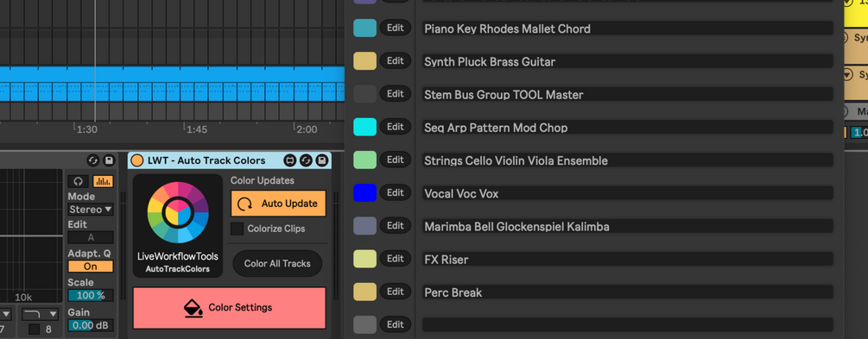Click the EQ headphone audition icon
Viewport: 868px width, 339px height.
click(78, 181)
